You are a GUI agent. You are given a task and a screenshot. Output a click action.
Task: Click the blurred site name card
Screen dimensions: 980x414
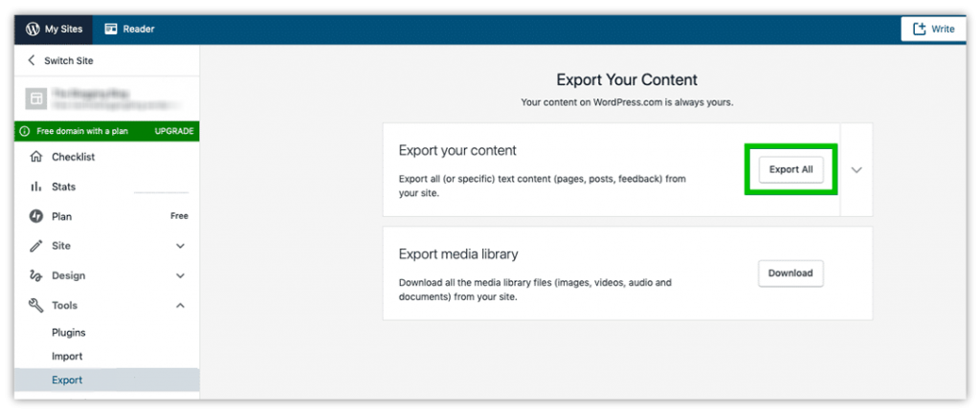107,98
